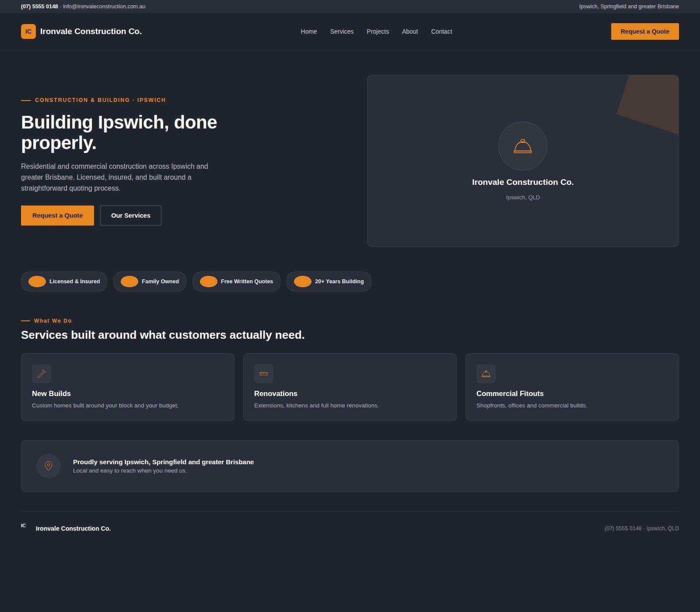Click the hard hat icon in hero card
The image size is (700, 612).
pyautogui.click(x=522, y=146)
